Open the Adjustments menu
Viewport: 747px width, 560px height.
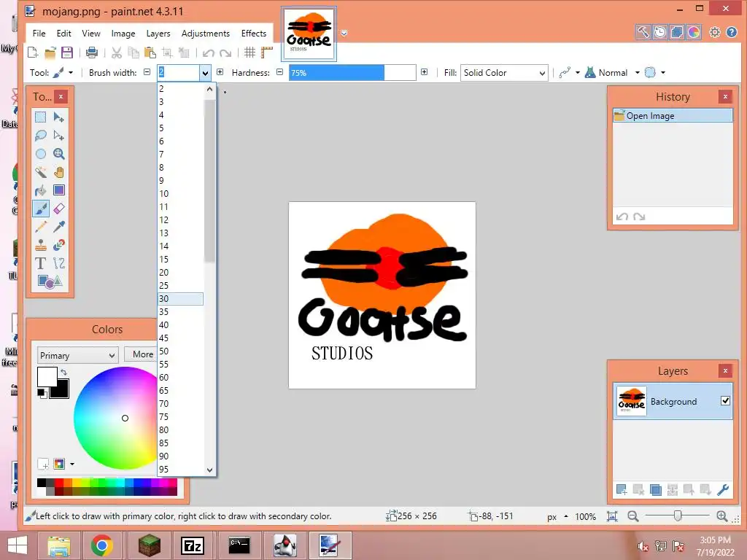point(205,34)
